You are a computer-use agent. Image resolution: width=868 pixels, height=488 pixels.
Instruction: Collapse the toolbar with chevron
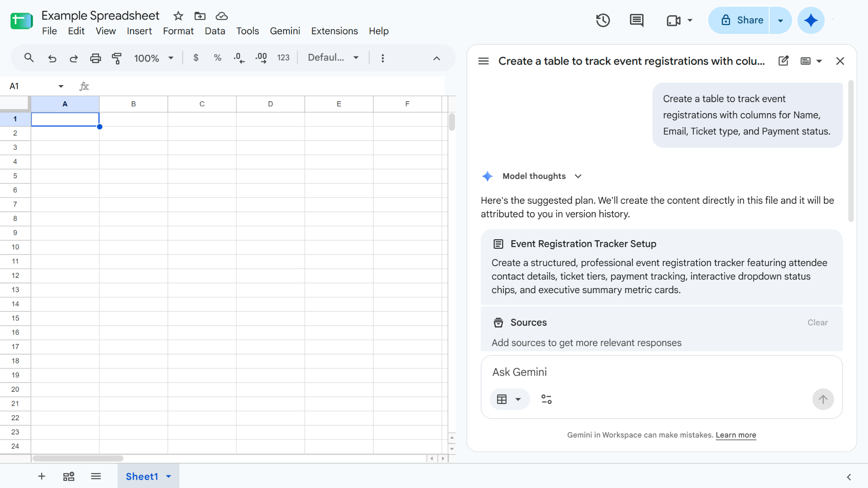tap(437, 58)
